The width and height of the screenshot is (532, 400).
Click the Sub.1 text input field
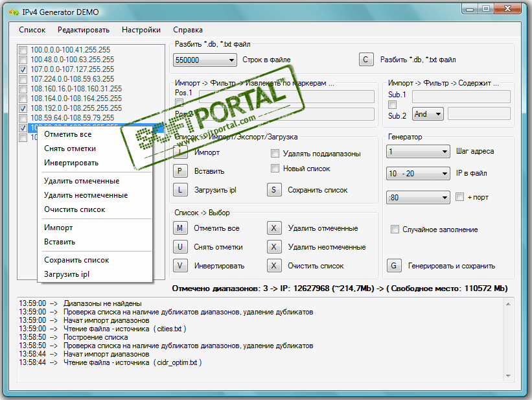pyautogui.click(x=461, y=97)
